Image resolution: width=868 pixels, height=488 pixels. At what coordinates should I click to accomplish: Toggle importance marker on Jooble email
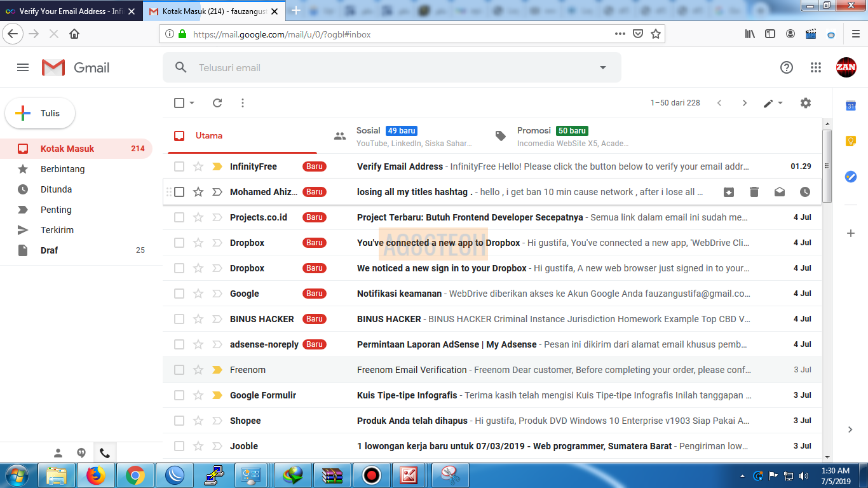pyautogui.click(x=217, y=446)
